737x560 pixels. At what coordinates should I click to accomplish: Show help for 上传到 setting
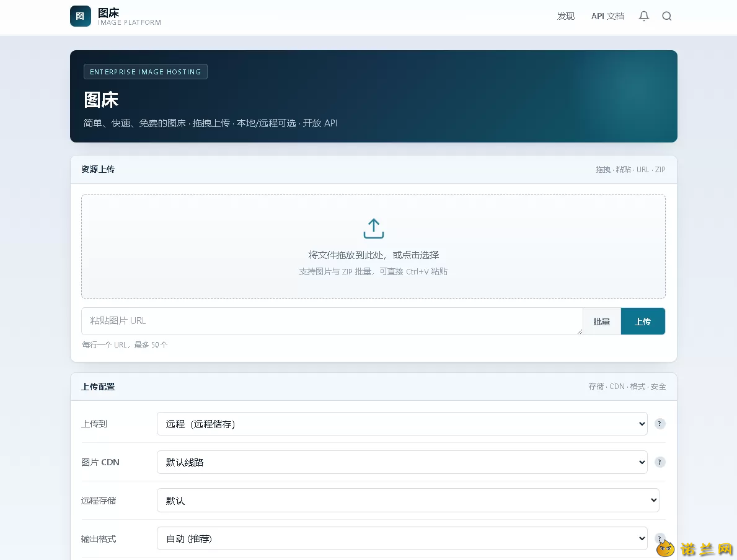660,424
